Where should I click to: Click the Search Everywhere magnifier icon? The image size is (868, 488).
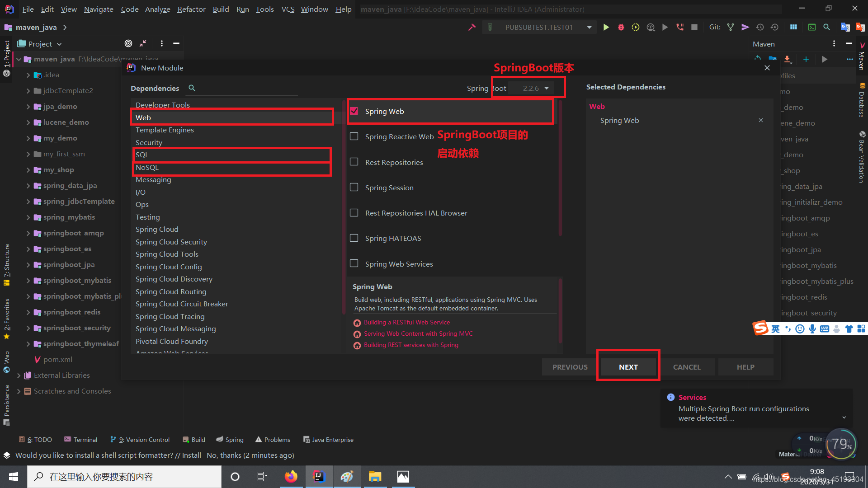[826, 27]
